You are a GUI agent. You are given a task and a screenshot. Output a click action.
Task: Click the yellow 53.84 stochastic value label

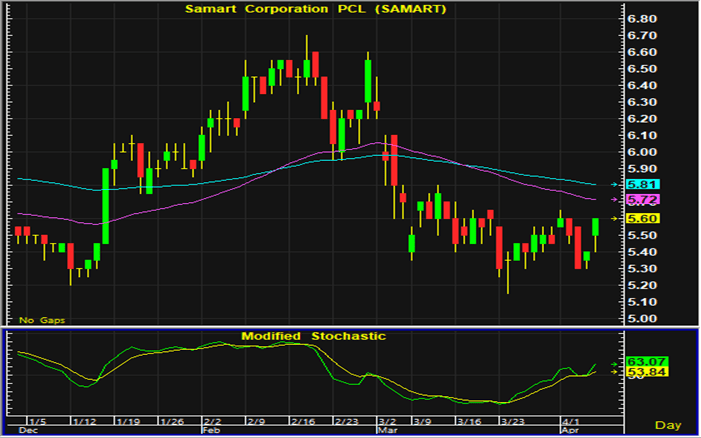pos(640,373)
